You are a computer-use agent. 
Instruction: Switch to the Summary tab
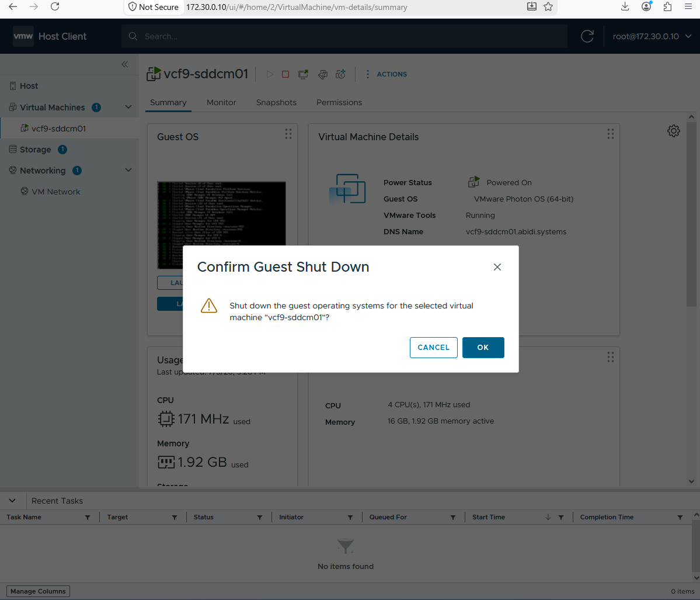click(168, 102)
